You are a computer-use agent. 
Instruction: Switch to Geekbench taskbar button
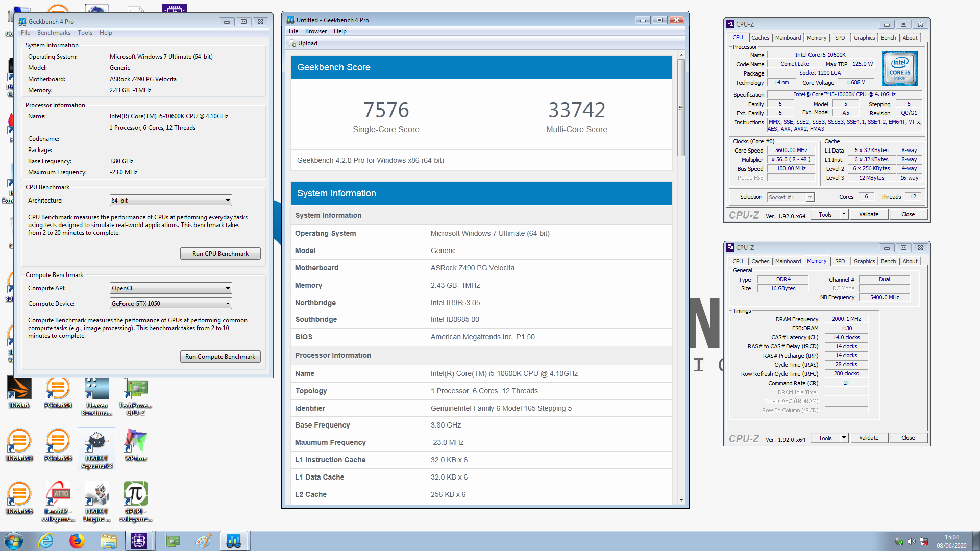tap(234, 541)
